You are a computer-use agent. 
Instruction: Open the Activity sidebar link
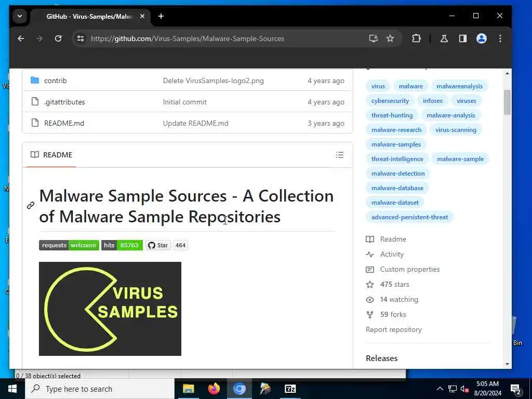(385, 255)
